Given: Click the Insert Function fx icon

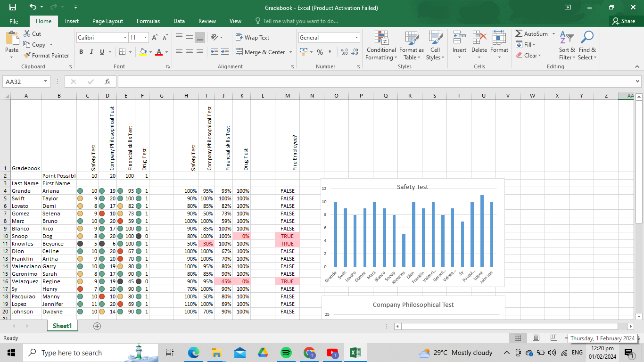Looking at the screenshot, I should [107, 82].
